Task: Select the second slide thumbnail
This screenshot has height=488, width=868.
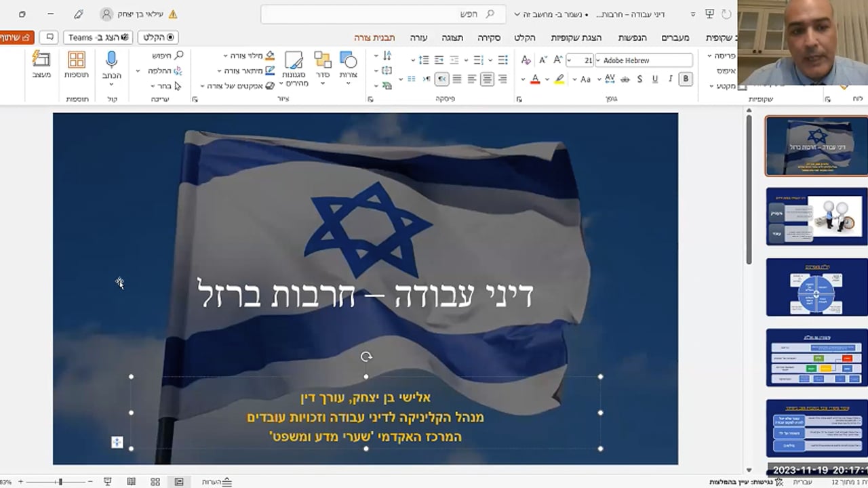Action: 816,216
